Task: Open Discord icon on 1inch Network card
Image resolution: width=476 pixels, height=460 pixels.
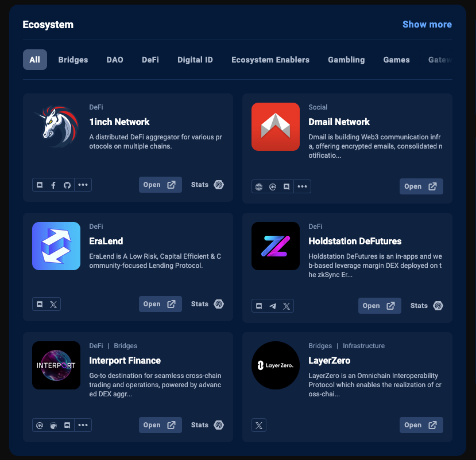Action: pyautogui.click(x=40, y=185)
